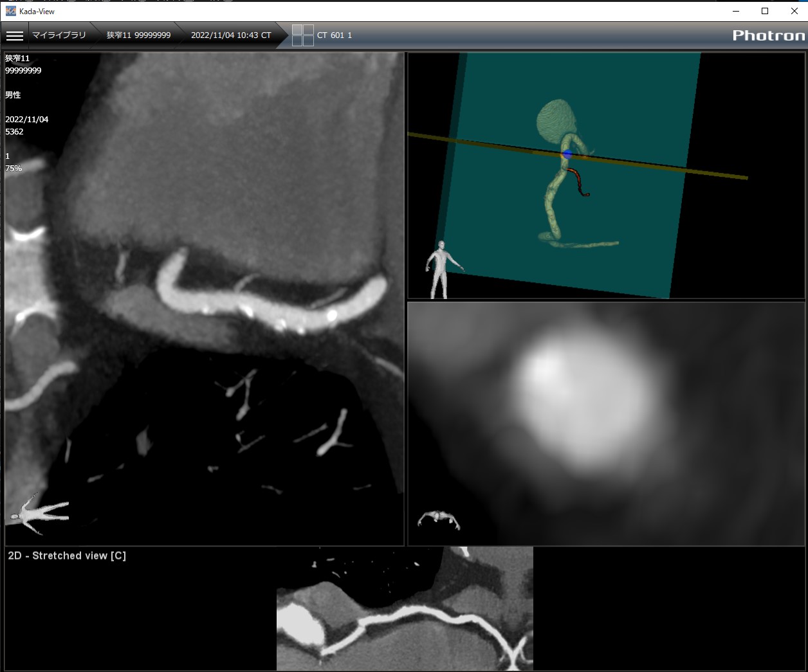
Task: Click the stretched vessel image in bottom panel
Action: click(405, 624)
